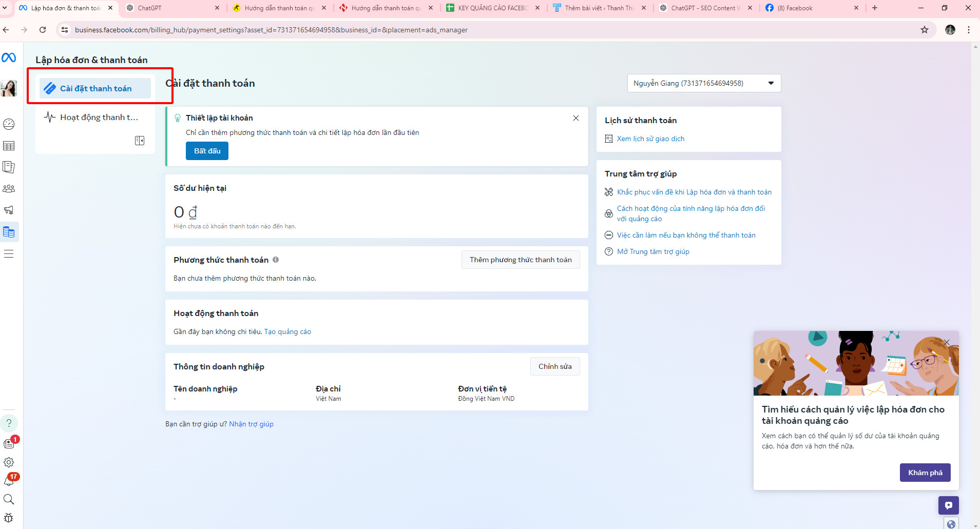Image resolution: width=980 pixels, height=529 pixels.
Task: Click the page scrollbar down arrow
Action: [975, 525]
